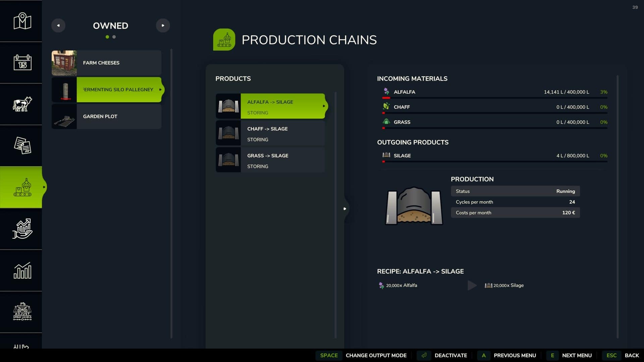Image resolution: width=644 pixels, height=362 pixels.
Task: Select Garden Plot production point
Action: pyautogui.click(x=106, y=116)
